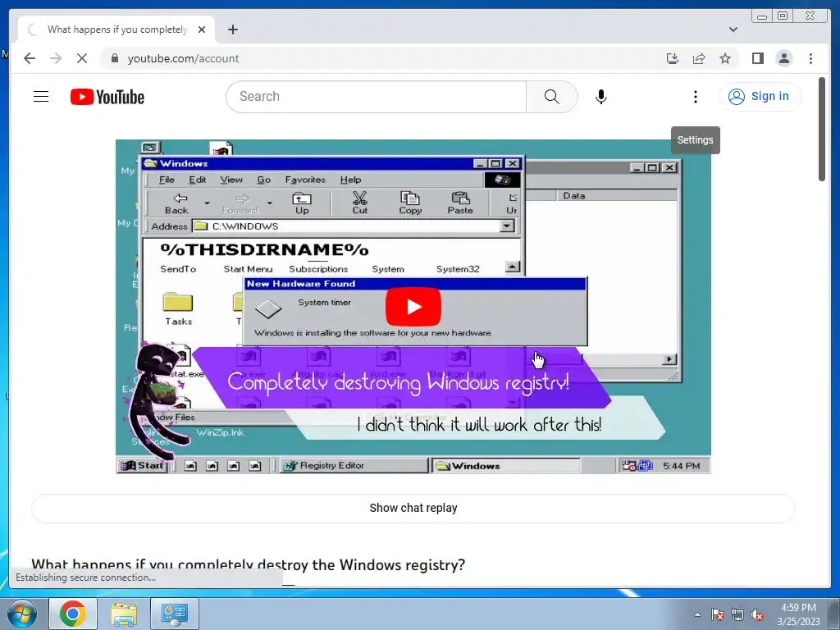Screen dimensions: 840x630
Task: Open the clock showing 4:59 PM
Action: [x=798, y=614]
